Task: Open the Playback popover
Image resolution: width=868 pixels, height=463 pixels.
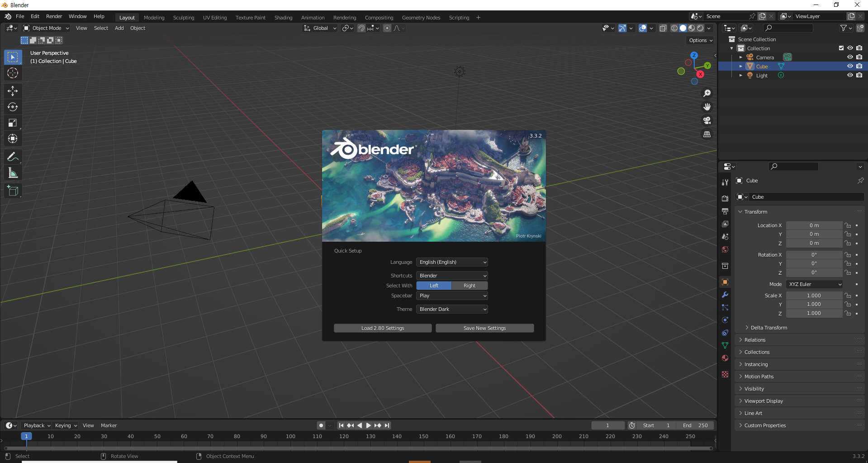Action: tap(37, 425)
